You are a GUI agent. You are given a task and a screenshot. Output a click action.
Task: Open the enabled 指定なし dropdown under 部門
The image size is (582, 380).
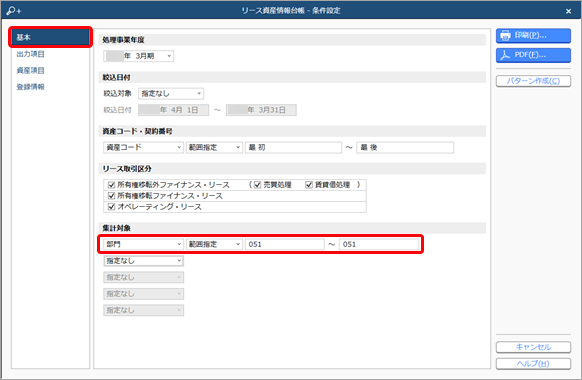coord(143,261)
